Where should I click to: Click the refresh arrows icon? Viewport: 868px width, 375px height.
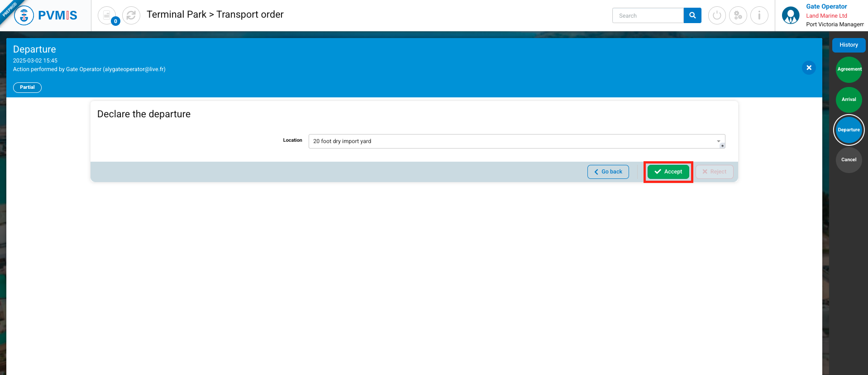(131, 15)
